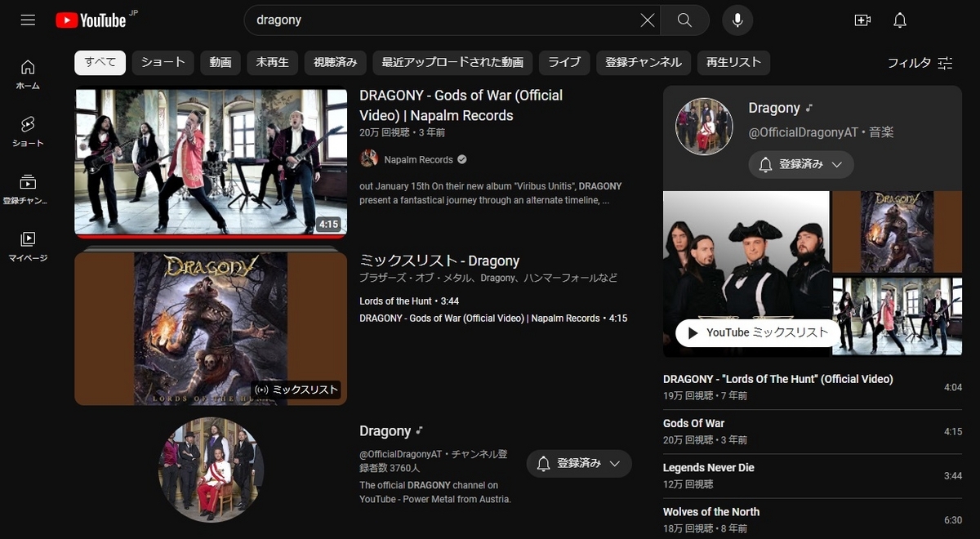Select the 未再生 filter chip
The height and width of the screenshot is (539, 980).
[x=272, y=62]
